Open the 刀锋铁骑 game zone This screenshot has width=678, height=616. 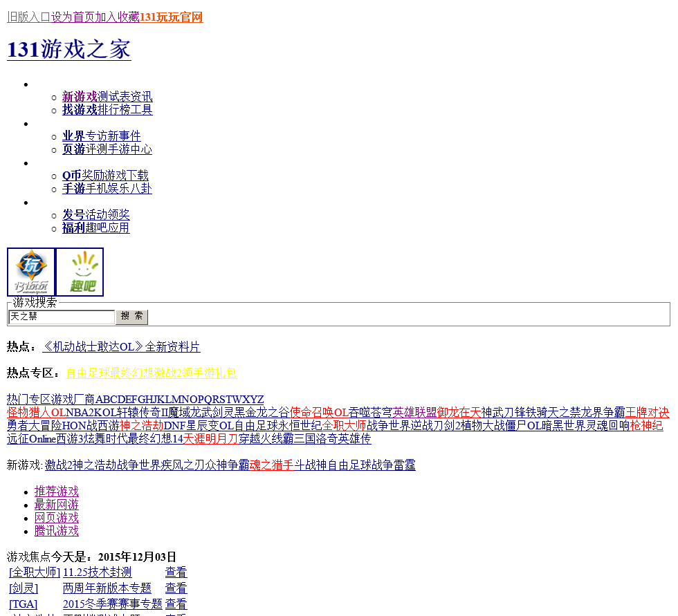pyautogui.click(x=525, y=413)
